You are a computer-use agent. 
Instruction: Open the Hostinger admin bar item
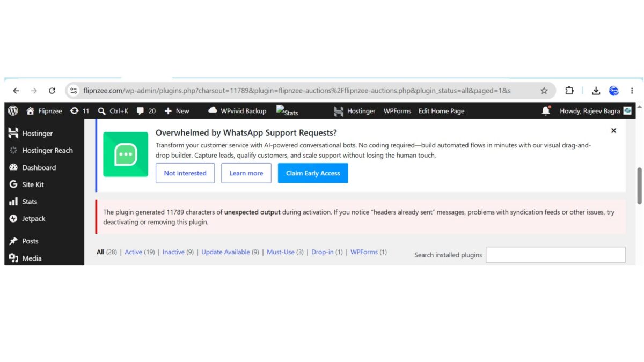click(x=354, y=111)
